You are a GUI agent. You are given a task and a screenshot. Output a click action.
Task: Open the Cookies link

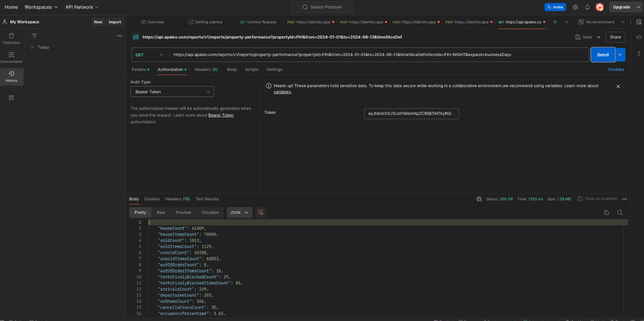coord(616,70)
